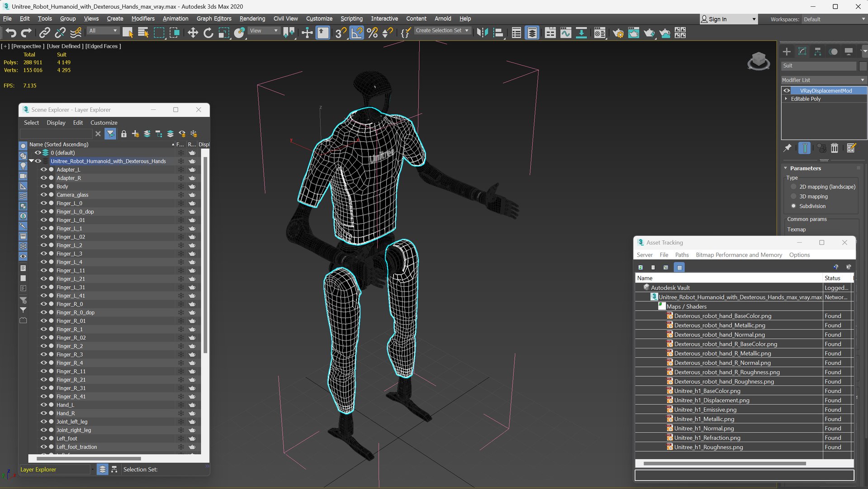Image resolution: width=868 pixels, height=489 pixels.
Task: Hide Hand_L using its eye icon
Action: click(44, 405)
